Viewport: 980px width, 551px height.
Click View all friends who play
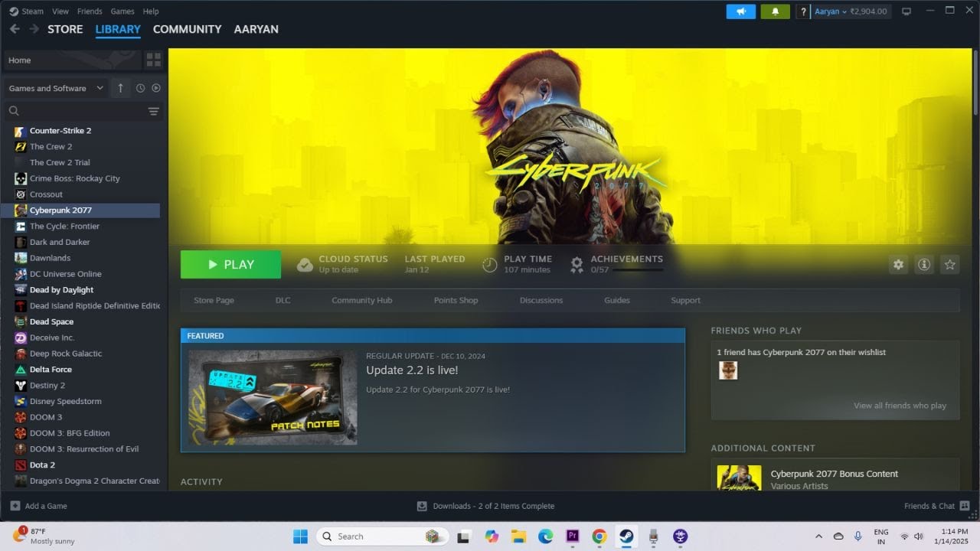click(900, 406)
